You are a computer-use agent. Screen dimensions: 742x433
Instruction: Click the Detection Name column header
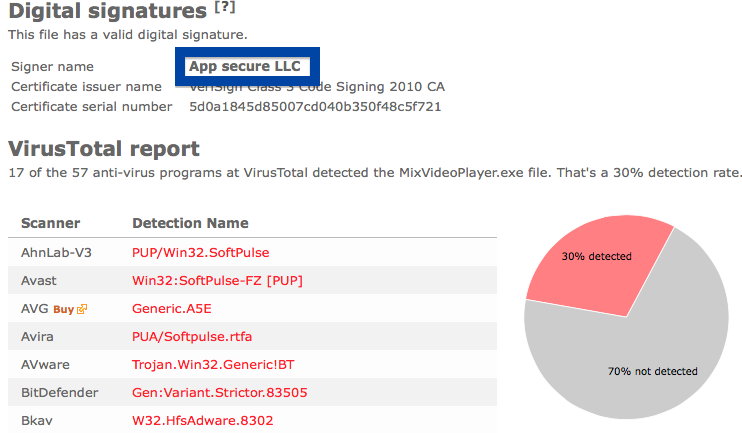click(190, 223)
